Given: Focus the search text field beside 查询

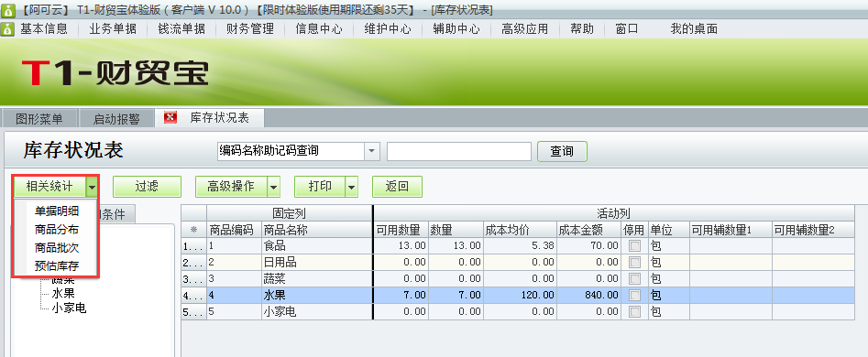Looking at the screenshot, I should point(459,151).
